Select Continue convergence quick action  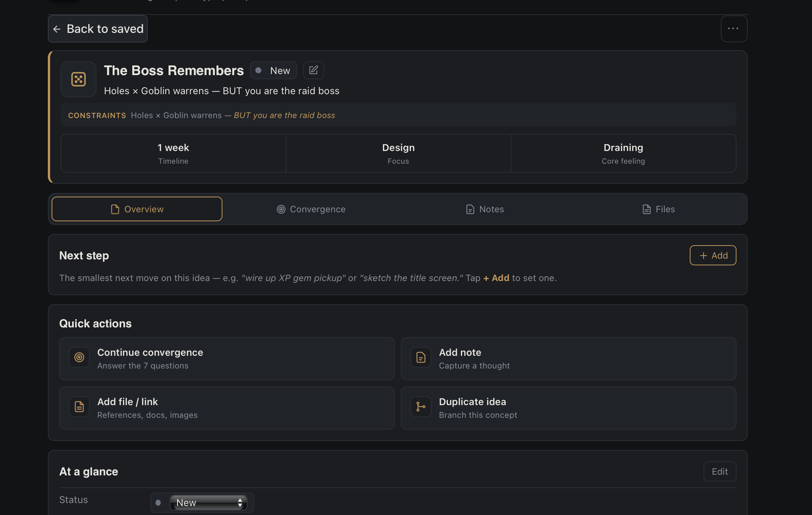(227, 359)
